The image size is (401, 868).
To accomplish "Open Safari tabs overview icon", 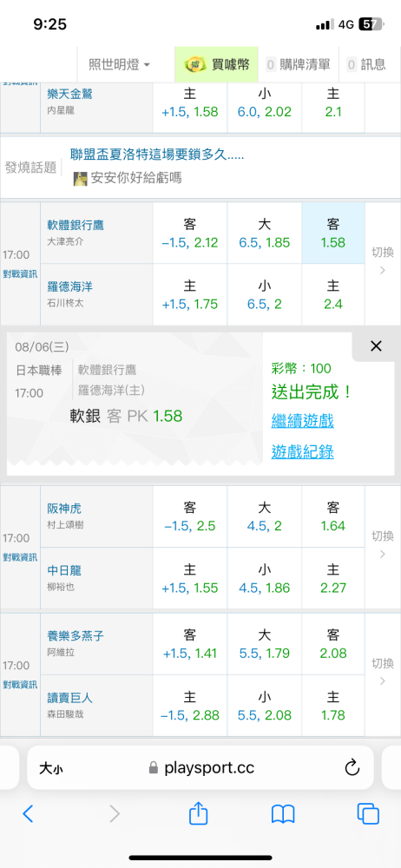I will 368,813.
